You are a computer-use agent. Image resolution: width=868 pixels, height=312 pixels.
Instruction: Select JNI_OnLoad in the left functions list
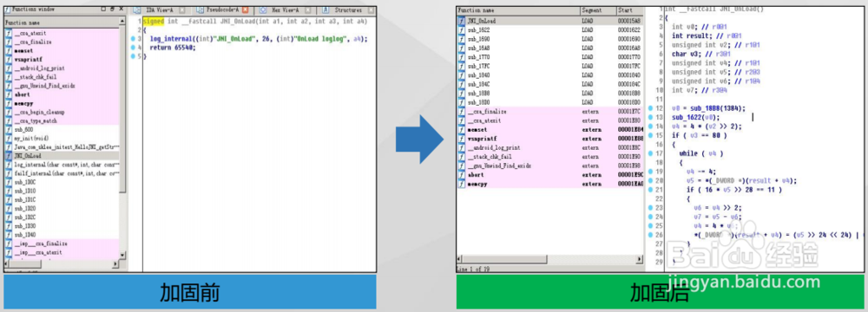(62, 156)
